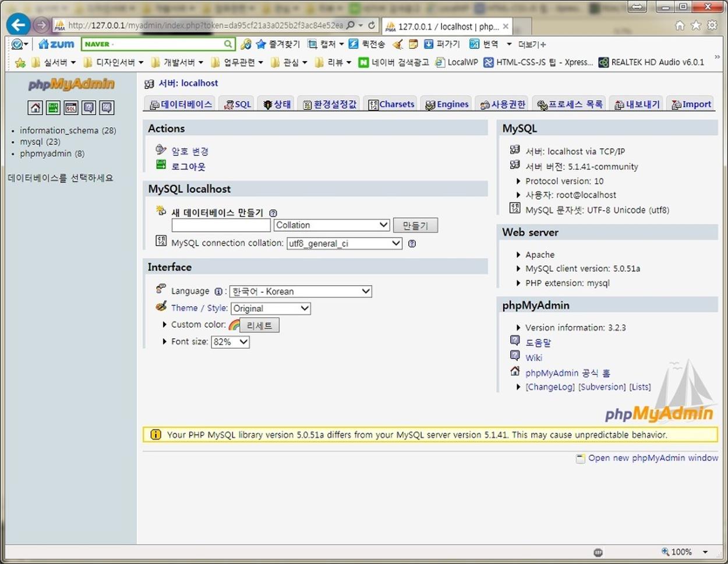Open the 데이터베이스 tab
This screenshot has width=728, height=564.
coord(181,104)
